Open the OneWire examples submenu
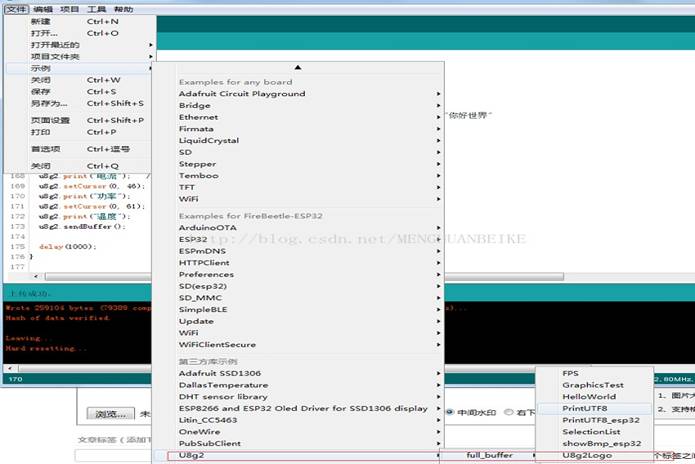This screenshot has width=695, height=464. pyautogui.click(x=298, y=432)
